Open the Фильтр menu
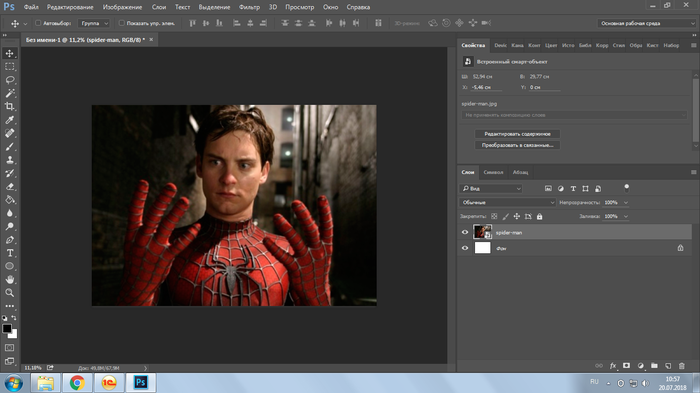Image resolution: width=700 pixels, height=393 pixels. (x=249, y=7)
